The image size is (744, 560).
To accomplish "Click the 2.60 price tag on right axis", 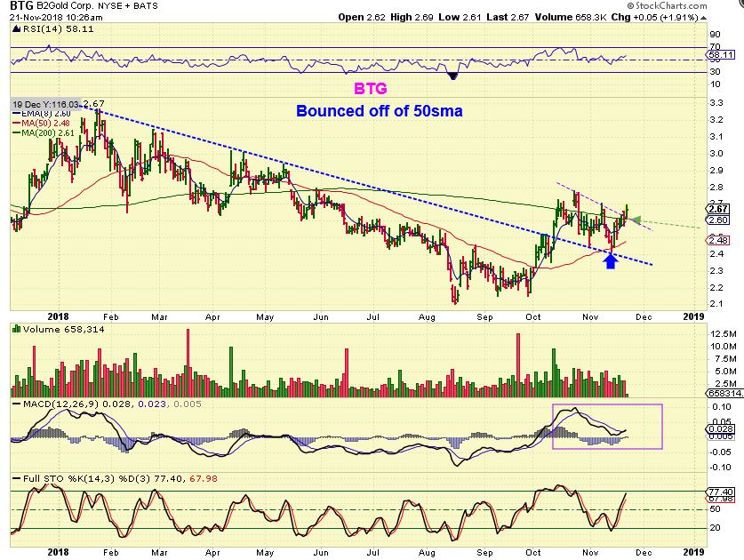I will [718, 220].
